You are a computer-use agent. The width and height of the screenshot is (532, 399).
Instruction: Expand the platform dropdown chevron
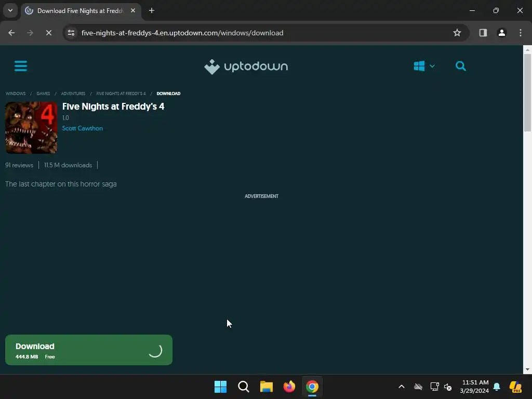[x=432, y=66]
